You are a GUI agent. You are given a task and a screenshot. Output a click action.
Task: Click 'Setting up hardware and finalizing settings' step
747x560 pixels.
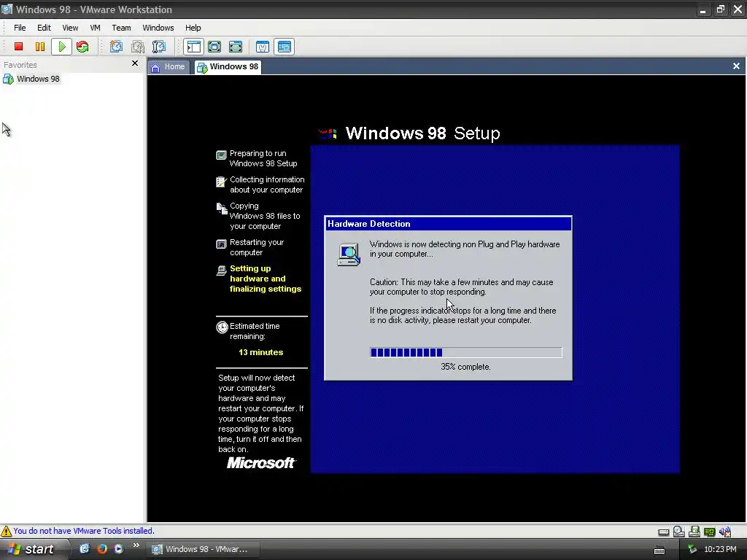(266, 279)
